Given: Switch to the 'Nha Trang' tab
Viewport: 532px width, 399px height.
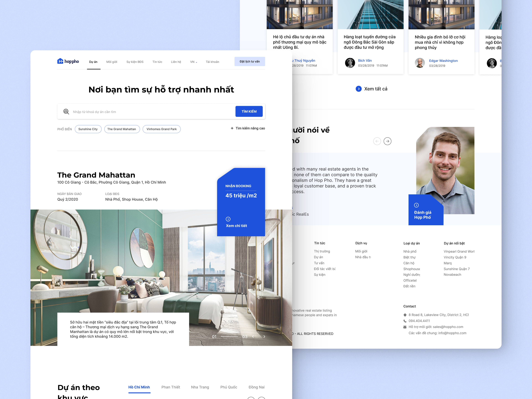Looking at the screenshot, I should (x=200, y=387).
